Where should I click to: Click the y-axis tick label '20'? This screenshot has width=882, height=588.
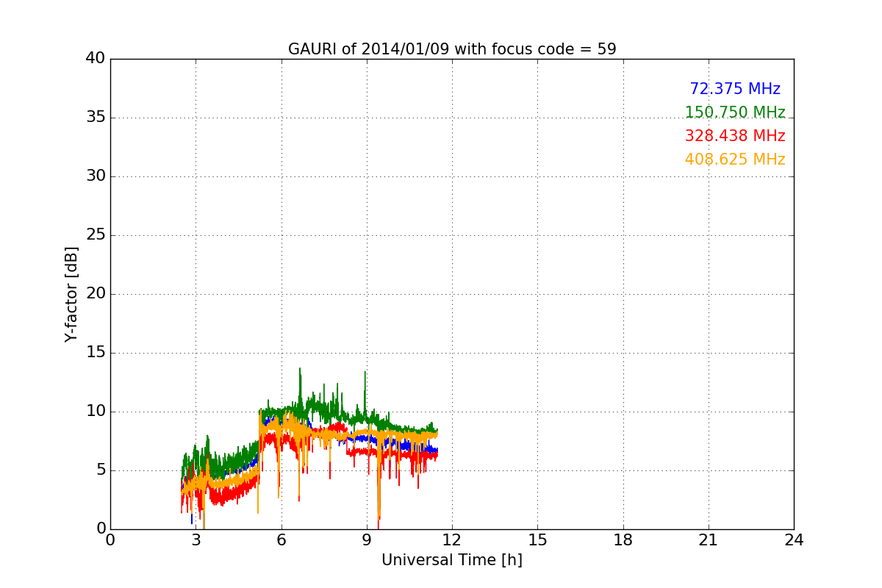click(96, 294)
